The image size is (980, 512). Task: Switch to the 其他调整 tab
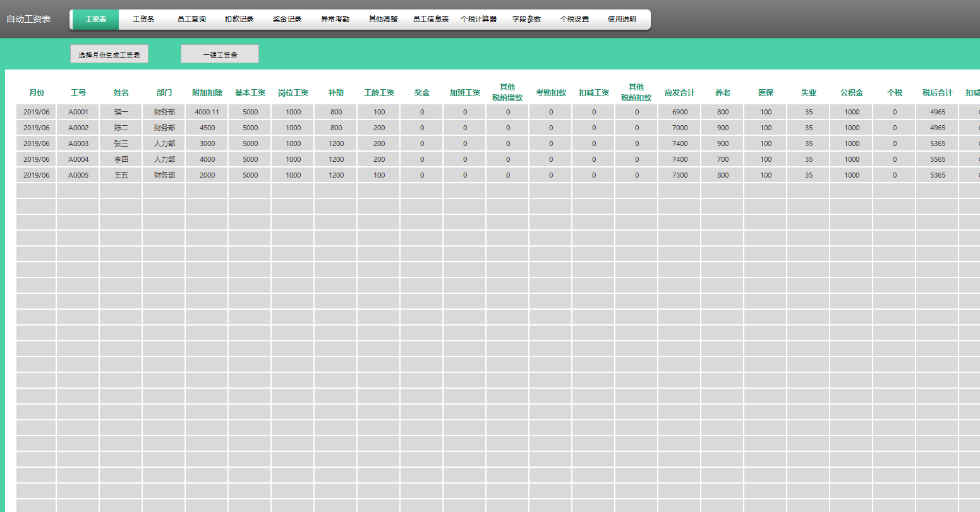pyautogui.click(x=383, y=20)
